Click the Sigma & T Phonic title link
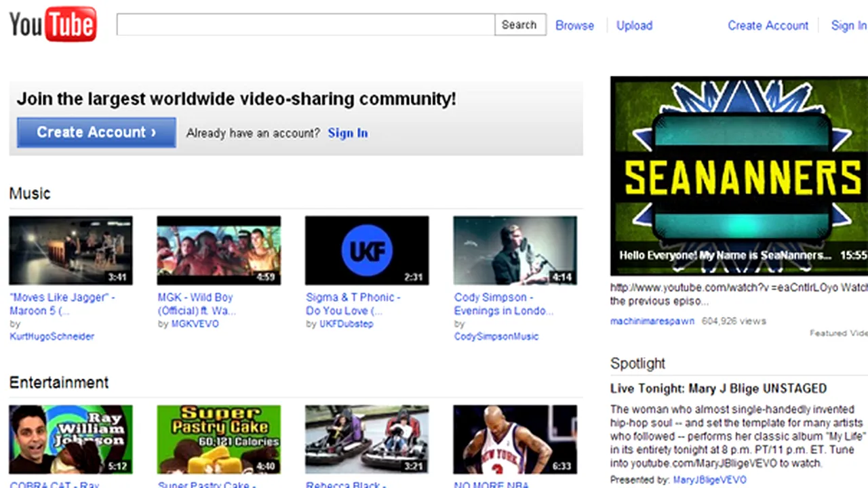 coord(353,304)
